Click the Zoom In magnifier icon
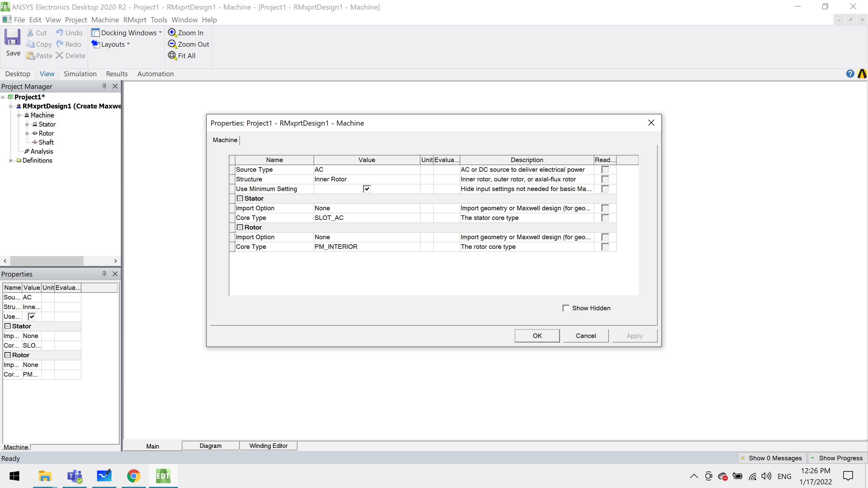 pos(172,33)
